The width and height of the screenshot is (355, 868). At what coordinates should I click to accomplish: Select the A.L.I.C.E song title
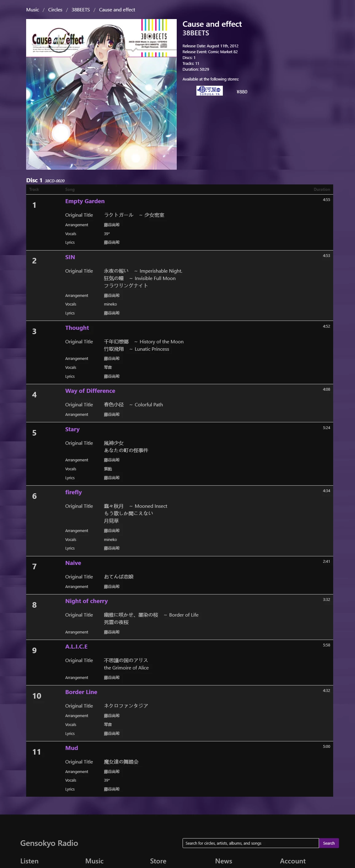[x=77, y=647]
